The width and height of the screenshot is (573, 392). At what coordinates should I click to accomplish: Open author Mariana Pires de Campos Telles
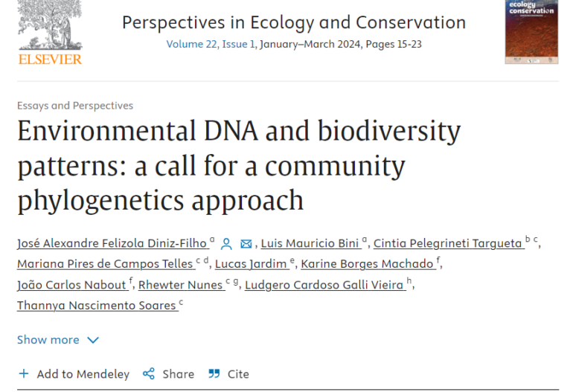point(104,264)
